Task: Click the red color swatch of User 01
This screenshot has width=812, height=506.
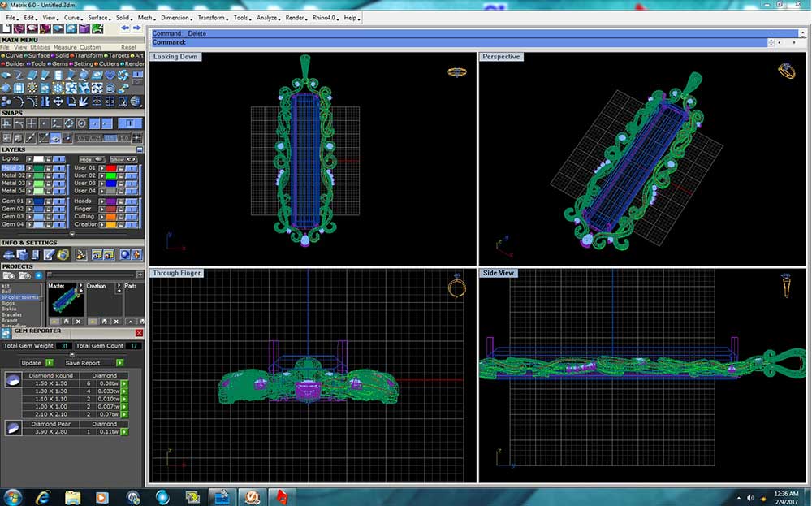Action: tap(110, 168)
